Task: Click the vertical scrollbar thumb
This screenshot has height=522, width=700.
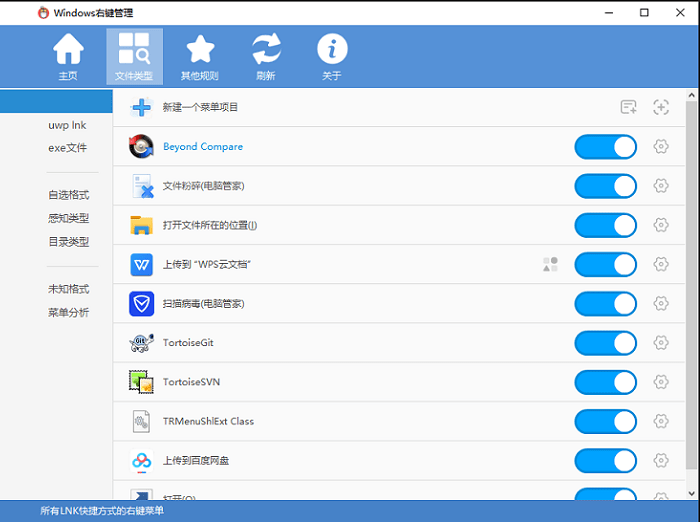Action: click(692, 285)
